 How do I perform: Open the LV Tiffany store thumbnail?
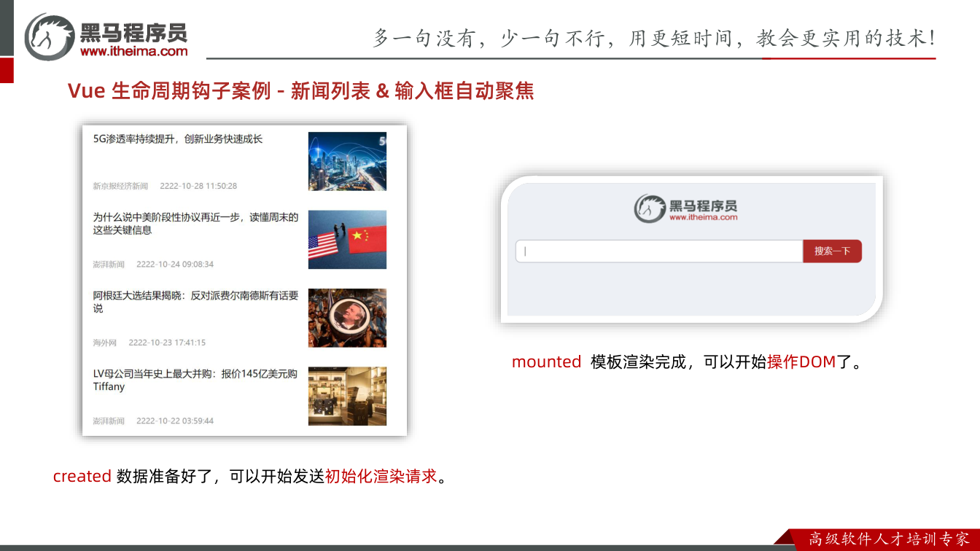tap(347, 396)
